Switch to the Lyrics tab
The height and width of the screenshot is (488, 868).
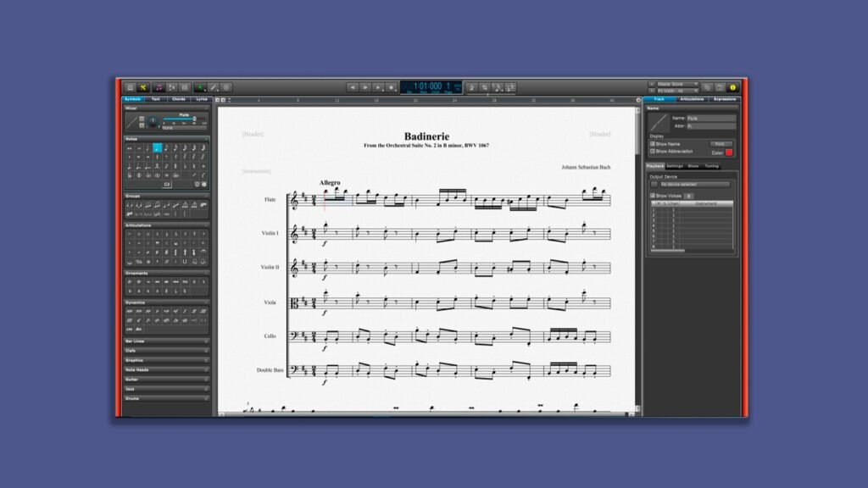pos(201,99)
